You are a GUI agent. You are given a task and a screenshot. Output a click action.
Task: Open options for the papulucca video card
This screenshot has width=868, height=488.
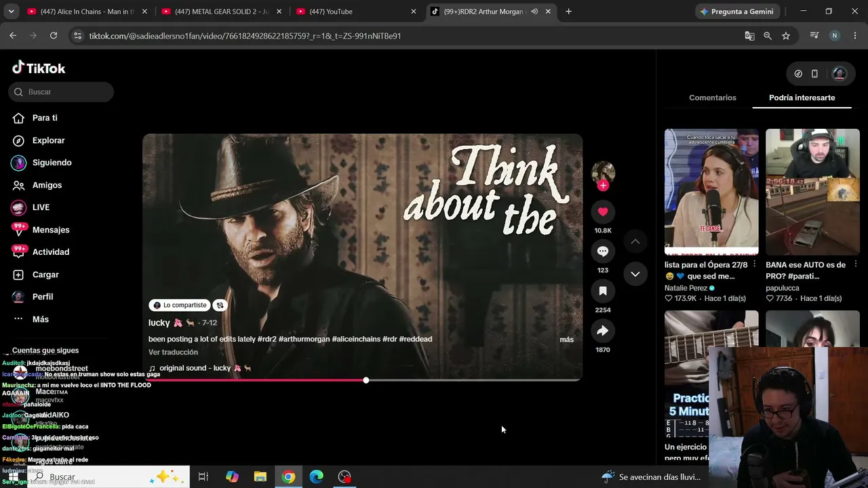click(x=856, y=265)
